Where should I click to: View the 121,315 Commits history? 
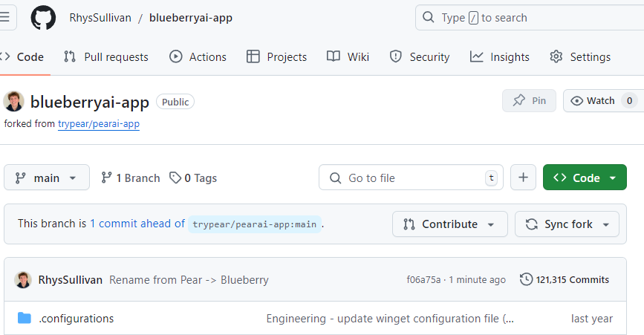point(565,279)
